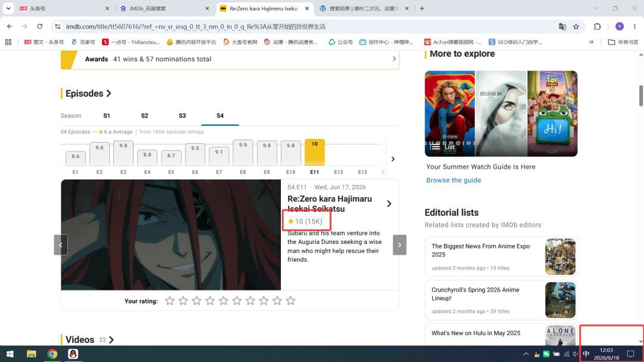
Task: Switch to the IMDb_百度搜索 tab
Action: [165, 8]
